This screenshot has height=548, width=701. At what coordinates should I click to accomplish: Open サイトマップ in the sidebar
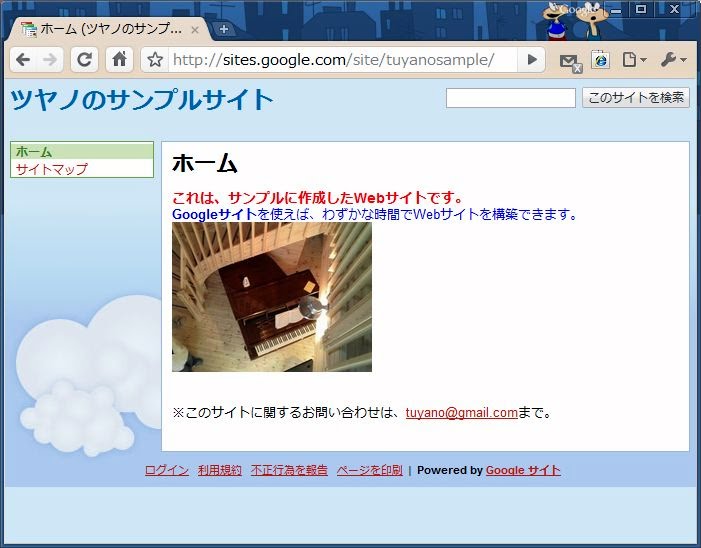click(52, 169)
